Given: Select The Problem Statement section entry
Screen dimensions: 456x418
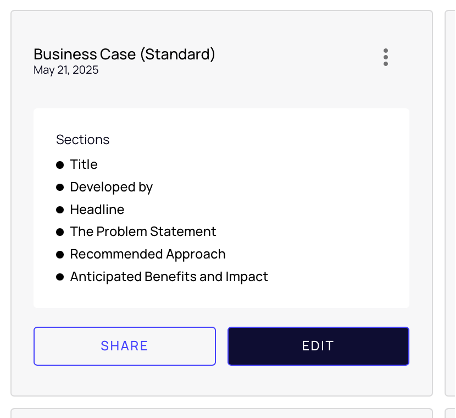Looking at the screenshot, I should tap(143, 232).
